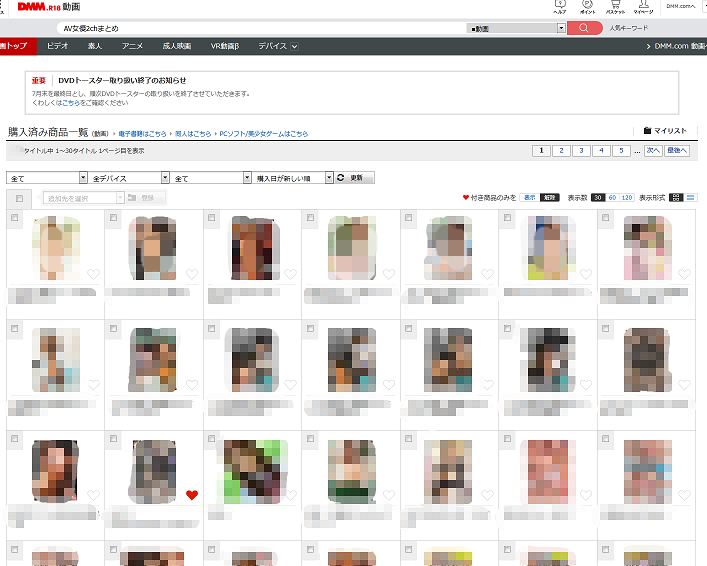Open the アニメ navigation tab
Viewport: 707px width, 566px height.
coord(132,46)
